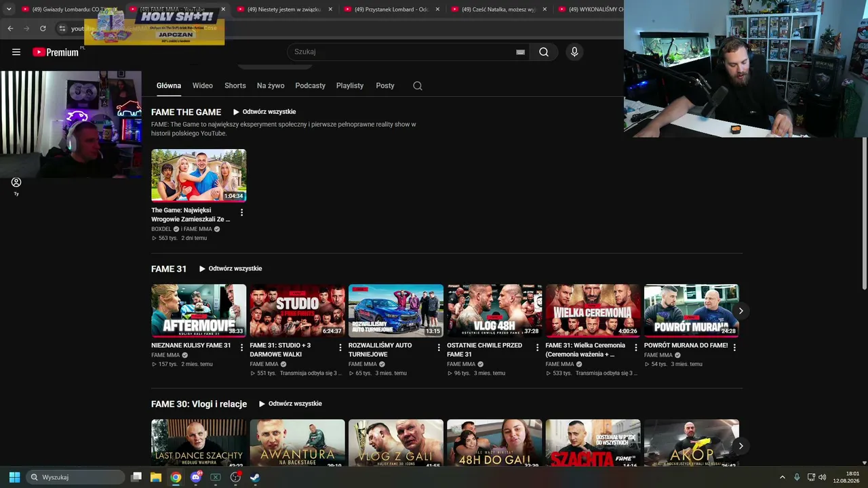The image size is (868, 488).
Task: Open more options for The Game video
Action: tap(241, 213)
